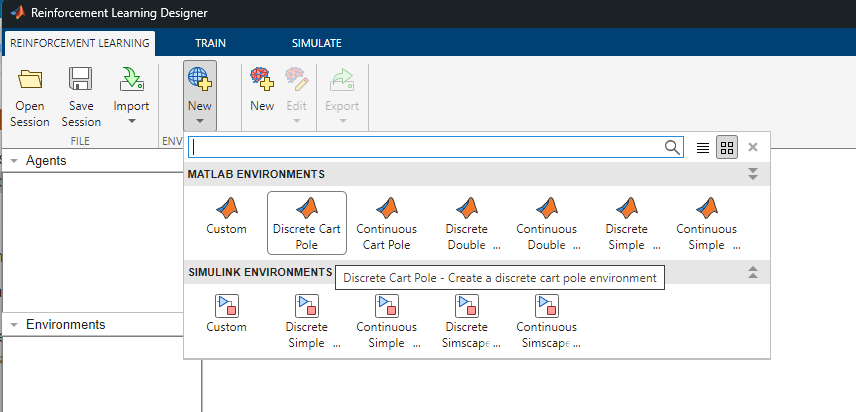The image size is (856, 412).
Task: Select the Custom MATLAB environment icon
Action: pos(226,209)
